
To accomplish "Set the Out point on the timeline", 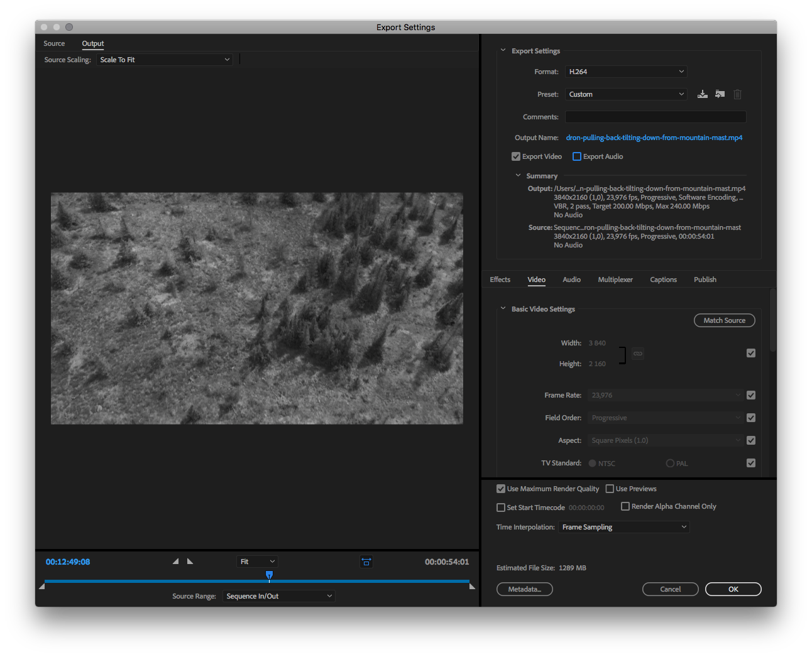I will (190, 561).
